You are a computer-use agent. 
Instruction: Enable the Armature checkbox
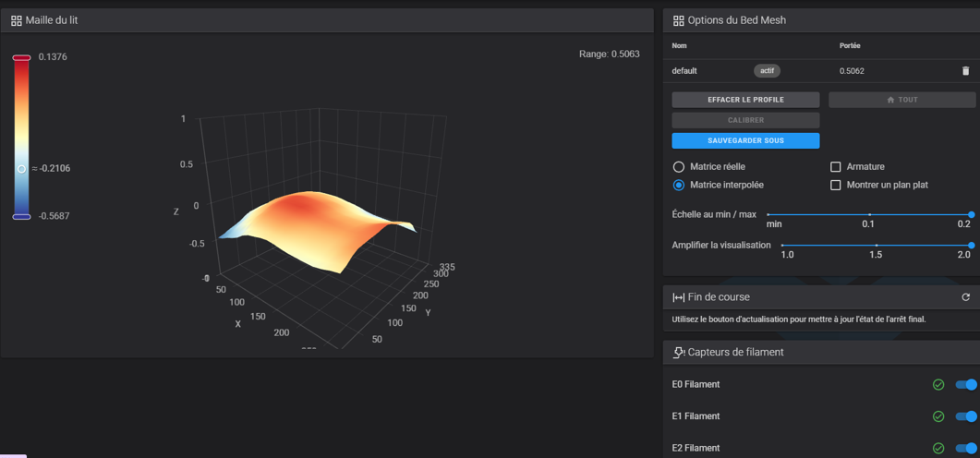pyautogui.click(x=835, y=167)
